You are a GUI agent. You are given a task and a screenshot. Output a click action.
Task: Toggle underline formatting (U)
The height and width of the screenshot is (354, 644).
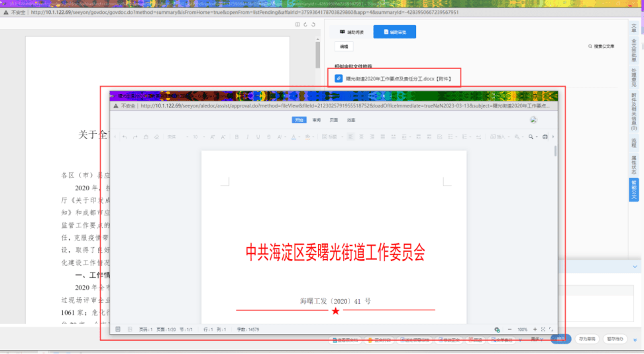258,137
